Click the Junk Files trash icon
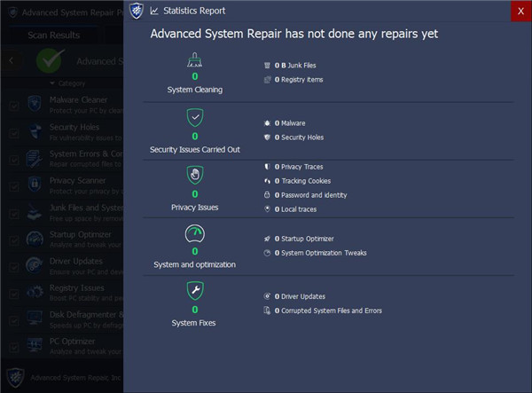This screenshot has height=393, width=532. [x=267, y=66]
